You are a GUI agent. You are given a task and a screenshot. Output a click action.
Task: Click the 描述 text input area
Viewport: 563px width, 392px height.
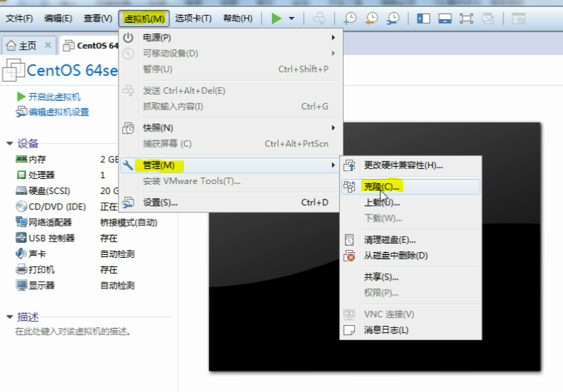(73, 331)
